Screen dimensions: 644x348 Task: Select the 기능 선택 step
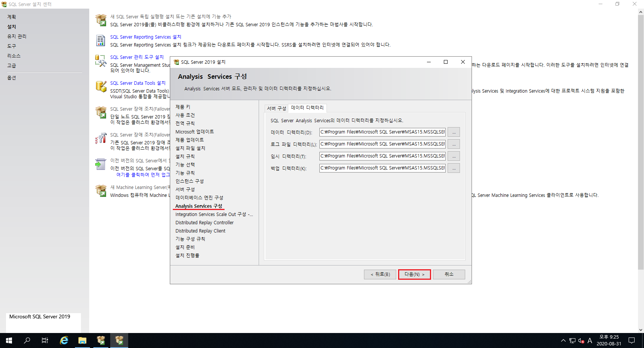click(185, 165)
